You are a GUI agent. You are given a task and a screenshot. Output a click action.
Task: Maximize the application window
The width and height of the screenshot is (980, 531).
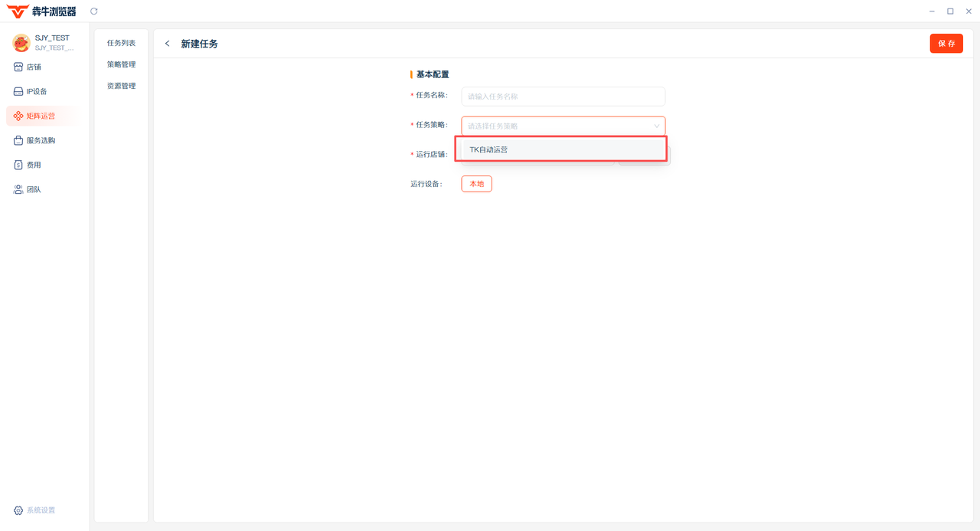coord(950,11)
